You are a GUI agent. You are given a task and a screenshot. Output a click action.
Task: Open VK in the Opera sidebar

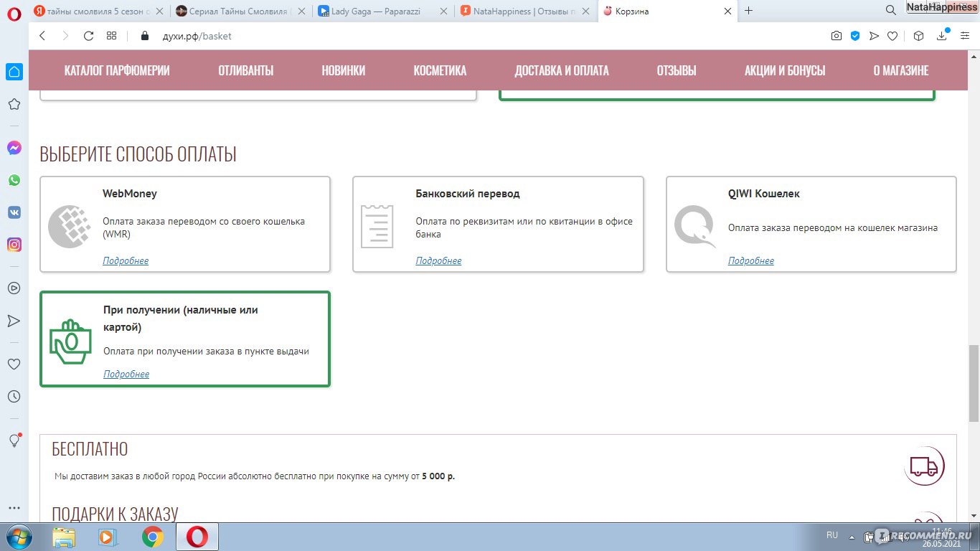pyautogui.click(x=14, y=212)
